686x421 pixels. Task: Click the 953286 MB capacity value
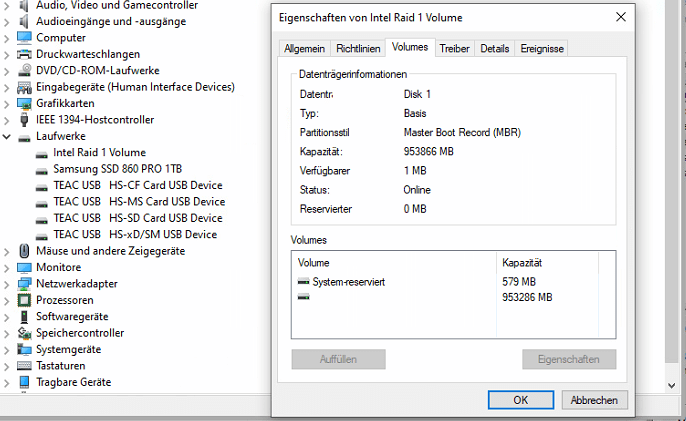click(527, 297)
